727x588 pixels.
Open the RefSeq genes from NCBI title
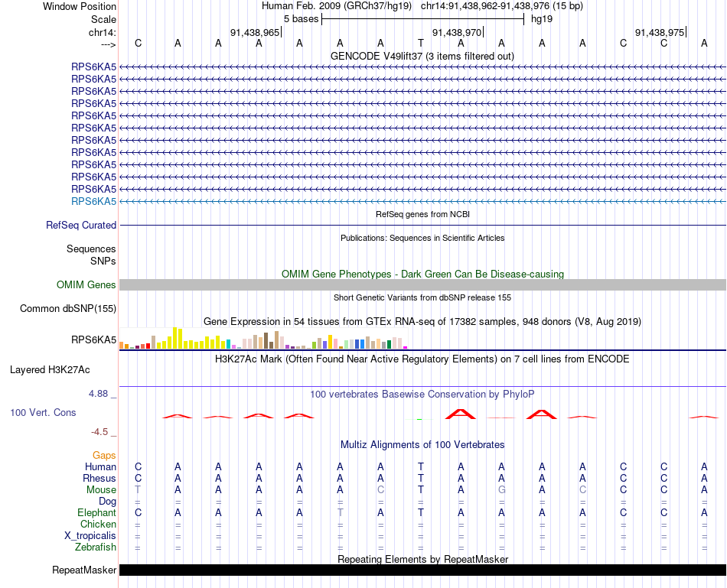coord(422,214)
